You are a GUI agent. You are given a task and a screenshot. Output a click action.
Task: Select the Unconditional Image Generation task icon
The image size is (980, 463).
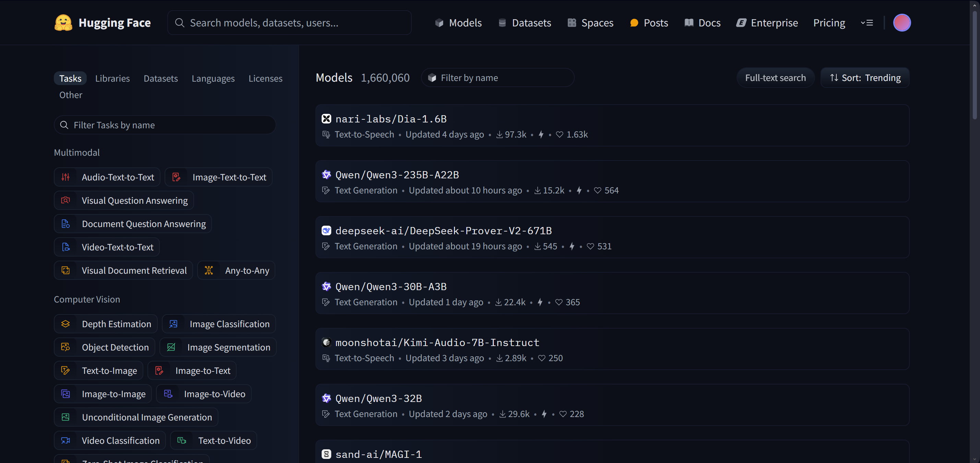(65, 417)
